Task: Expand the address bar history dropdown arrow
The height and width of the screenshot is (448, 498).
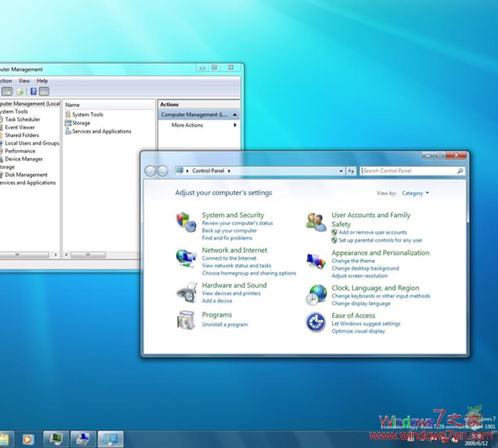Action: point(341,171)
